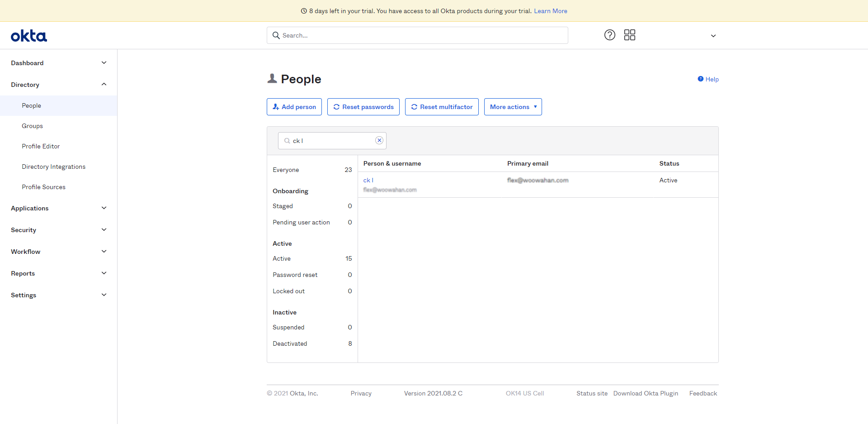
Task: Open the help question mark icon
Action: click(610, 35)
